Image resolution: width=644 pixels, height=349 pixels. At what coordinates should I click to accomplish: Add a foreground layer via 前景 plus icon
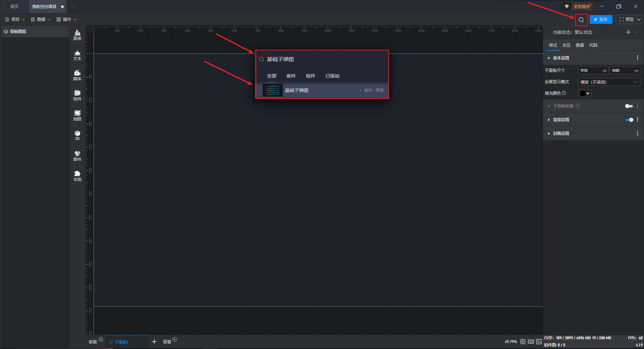tap(101, 340)
